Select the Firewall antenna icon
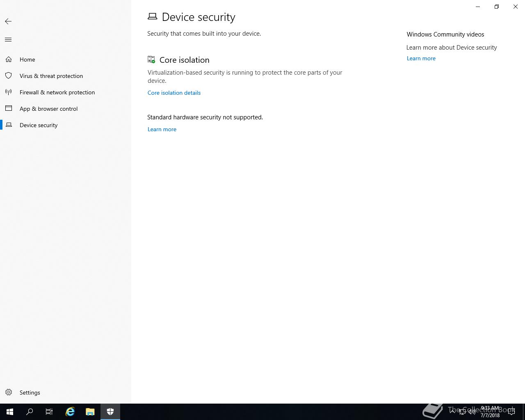 pyautogui.click(x=9, y=92)
